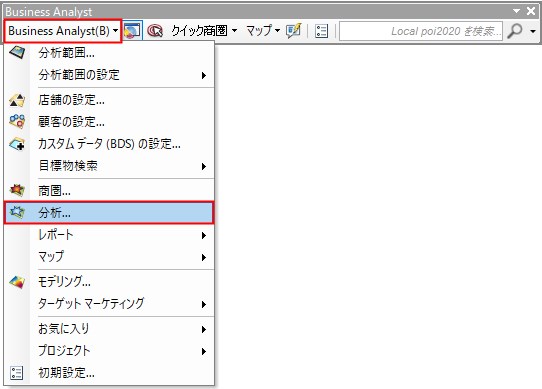Select 商圏... menu item
542x389 pixels.
click(109, 191)
